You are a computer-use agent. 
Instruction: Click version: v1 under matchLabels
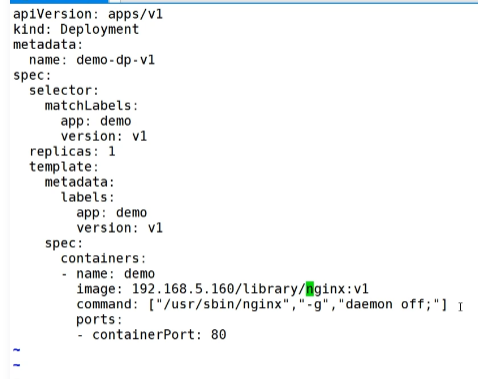(104, 136)
